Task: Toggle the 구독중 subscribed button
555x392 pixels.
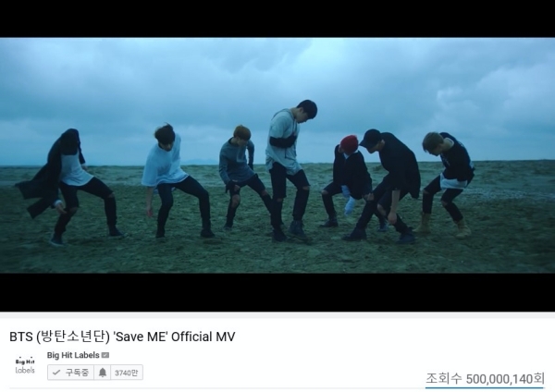Action: 71,373
